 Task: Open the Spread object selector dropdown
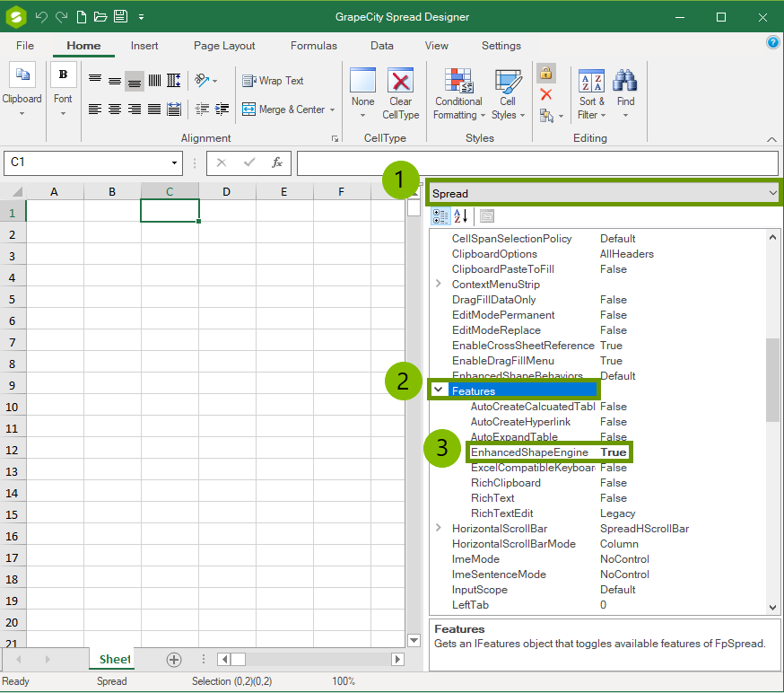tap(772, 193)
